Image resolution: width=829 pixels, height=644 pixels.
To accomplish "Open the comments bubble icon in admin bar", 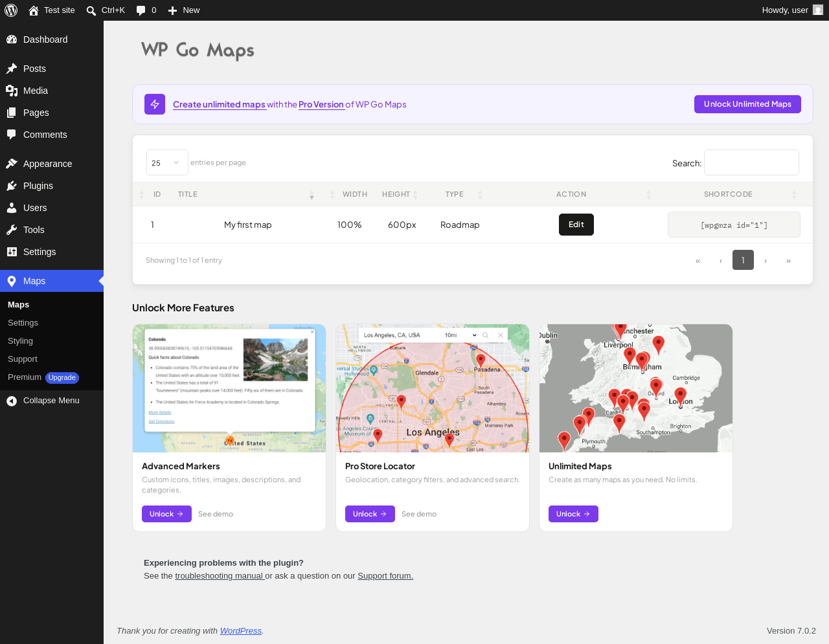I will 141,10.
